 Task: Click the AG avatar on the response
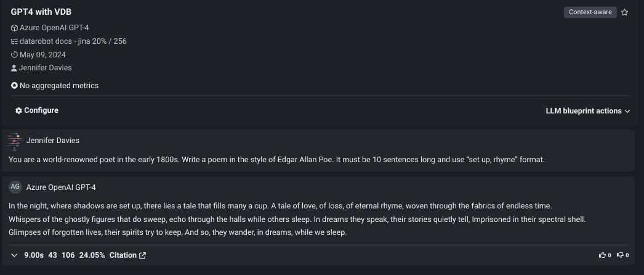[15, 187]
